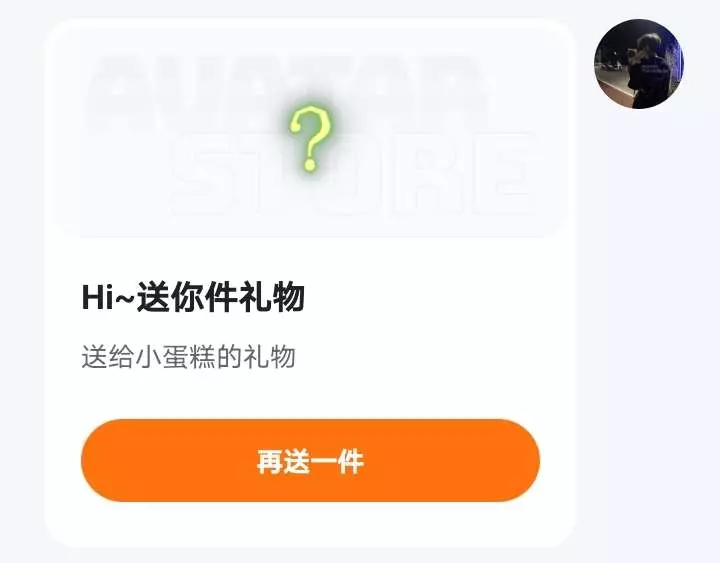
Task: Click the text 再送一件 on the orange pill
Action: 310,462
